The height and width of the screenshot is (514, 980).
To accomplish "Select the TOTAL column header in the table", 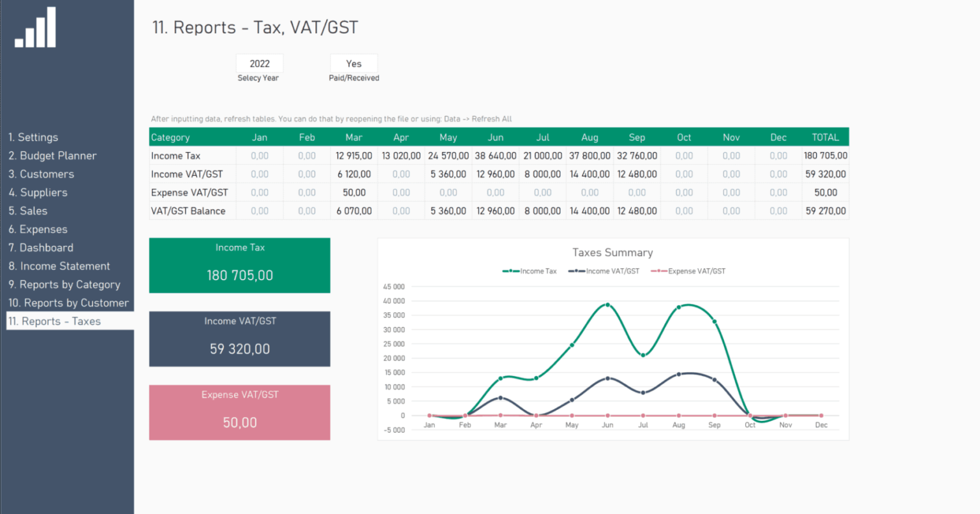I will coord(825,137).
